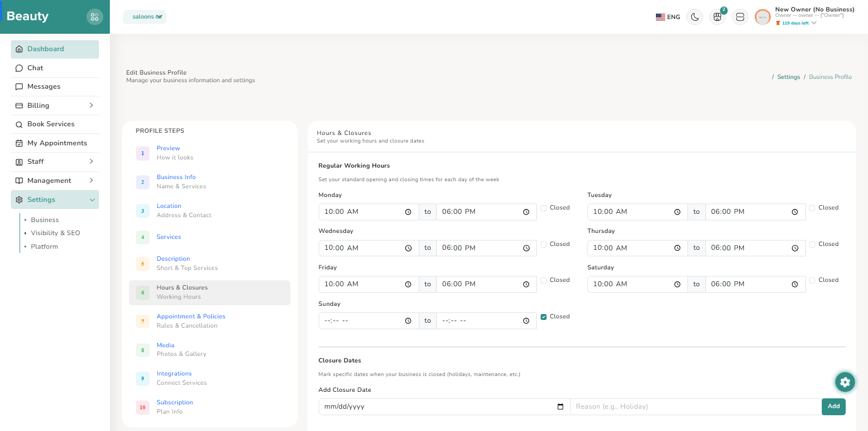Image resolution: width=868 pixels, height=431 pixels.
Task: Mark Saturday as Closed
Action: pos(812,280)
